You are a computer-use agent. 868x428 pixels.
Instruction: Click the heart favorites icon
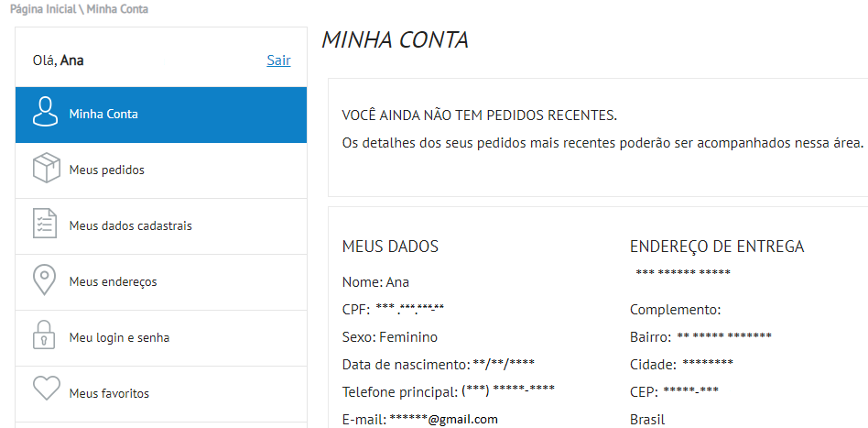point(45,389)
